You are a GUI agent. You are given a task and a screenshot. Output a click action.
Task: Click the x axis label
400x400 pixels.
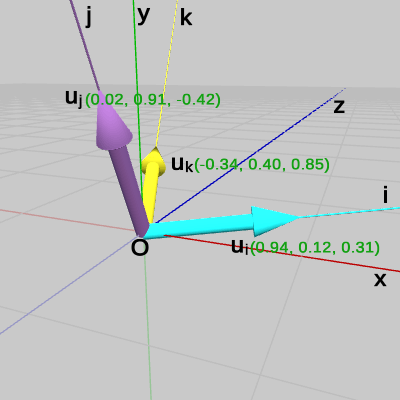(380, 279)
